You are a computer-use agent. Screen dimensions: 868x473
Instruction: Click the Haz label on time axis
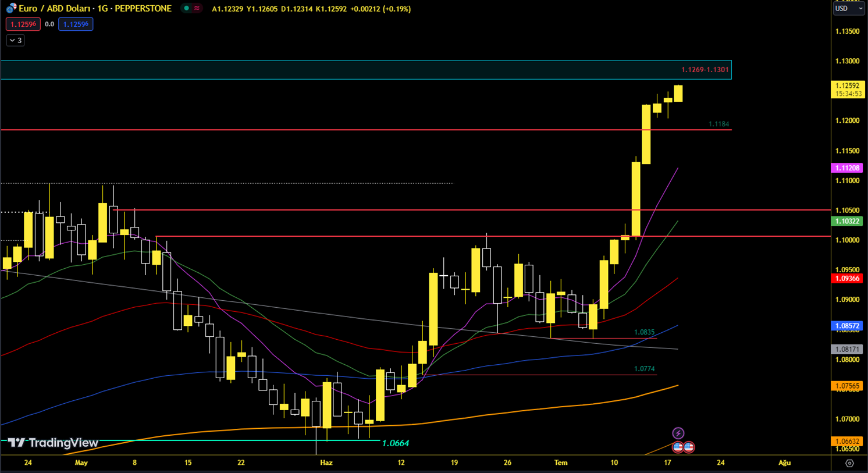[x=326, y=463]
